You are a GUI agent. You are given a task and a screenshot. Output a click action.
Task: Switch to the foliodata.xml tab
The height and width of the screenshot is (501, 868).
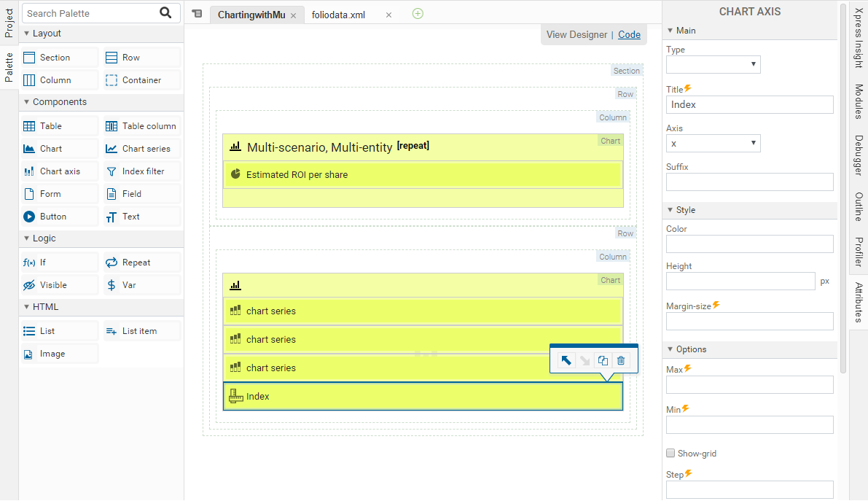point(338,15)
